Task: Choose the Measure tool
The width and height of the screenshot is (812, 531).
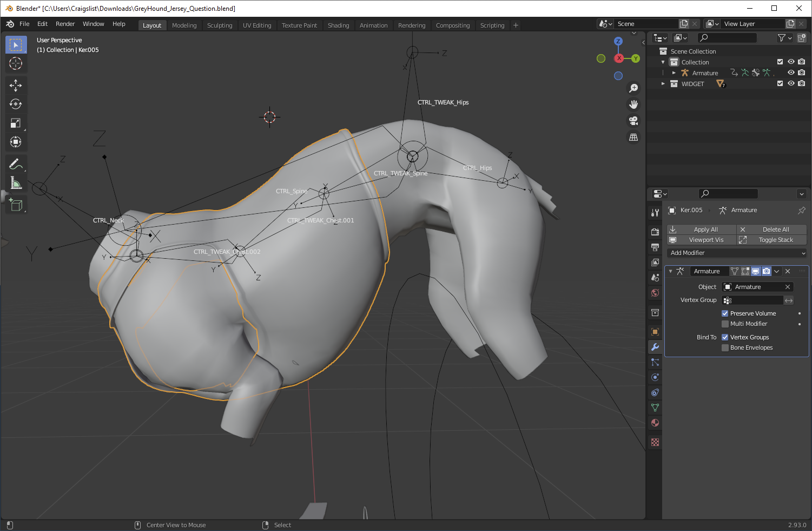Action: [x=16, y=183]
